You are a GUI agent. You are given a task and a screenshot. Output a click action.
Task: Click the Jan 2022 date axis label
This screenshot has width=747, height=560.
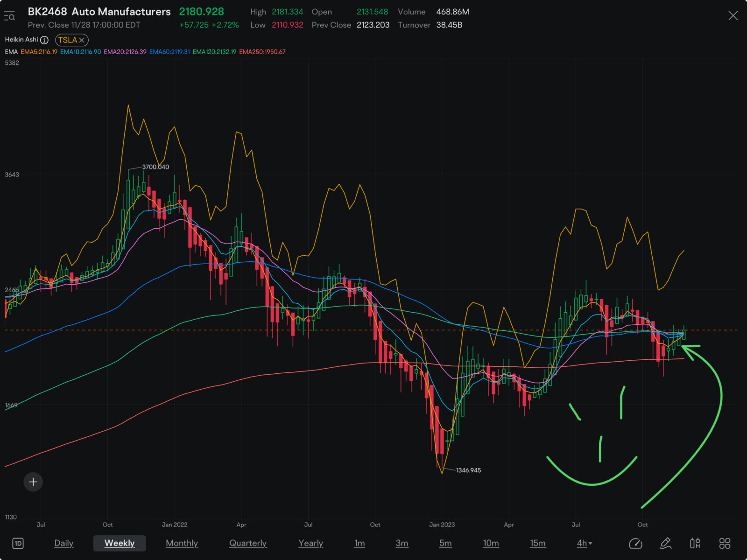(175, 525)
